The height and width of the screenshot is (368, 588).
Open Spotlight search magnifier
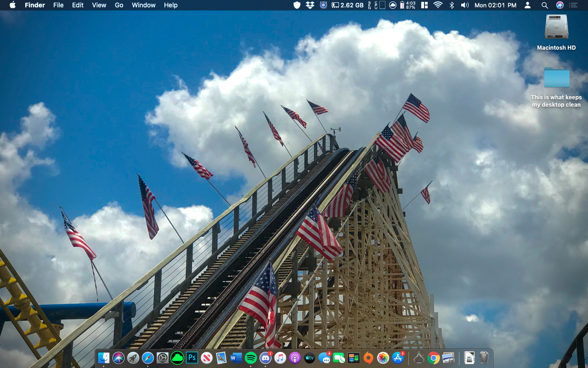[544, 5]
